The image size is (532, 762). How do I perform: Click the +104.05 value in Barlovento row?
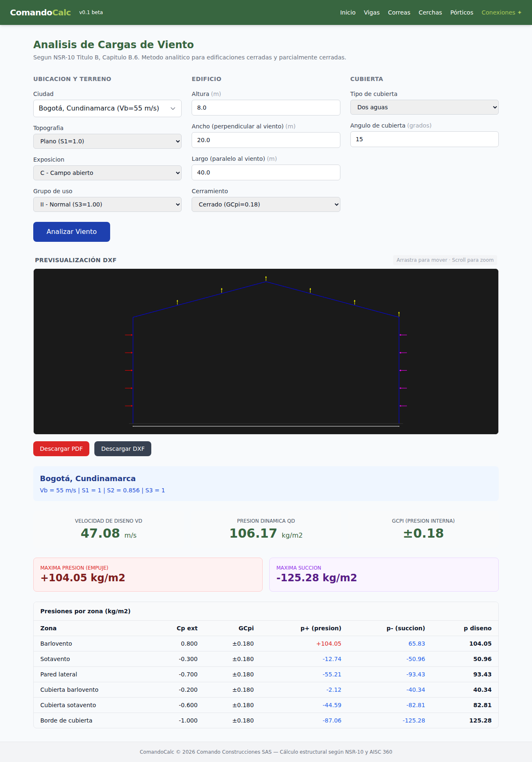(x=329, y=644)
